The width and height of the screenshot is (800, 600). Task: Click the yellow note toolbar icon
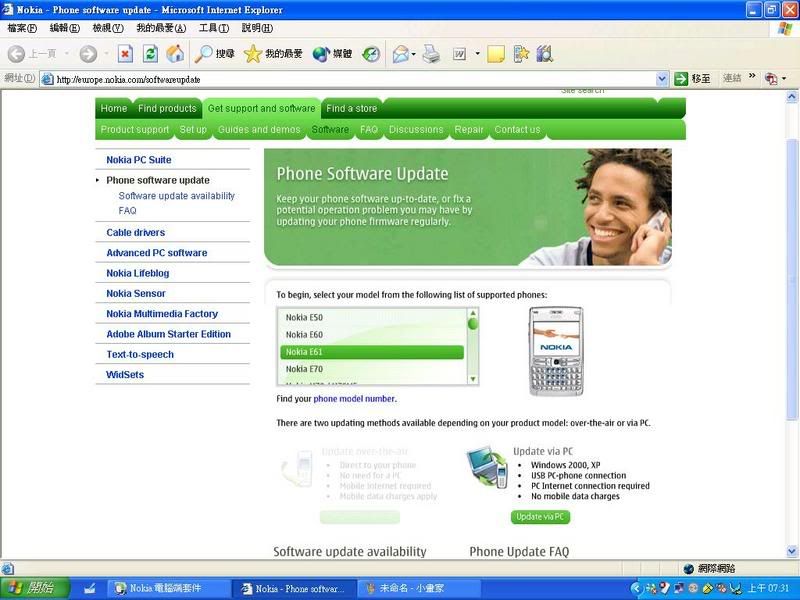click(x=496, y=54)
